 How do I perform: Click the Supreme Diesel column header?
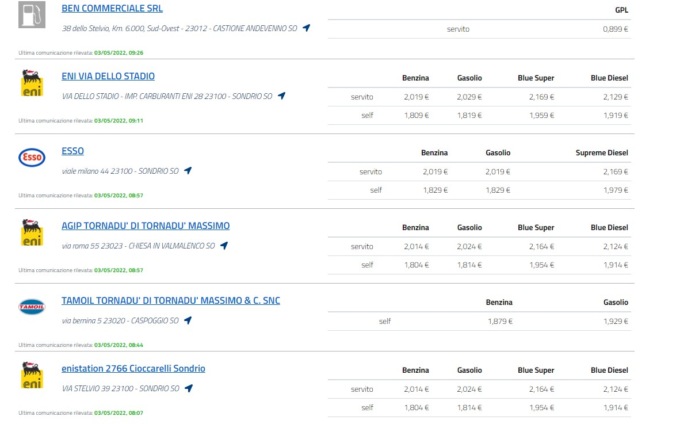(602, 153)
